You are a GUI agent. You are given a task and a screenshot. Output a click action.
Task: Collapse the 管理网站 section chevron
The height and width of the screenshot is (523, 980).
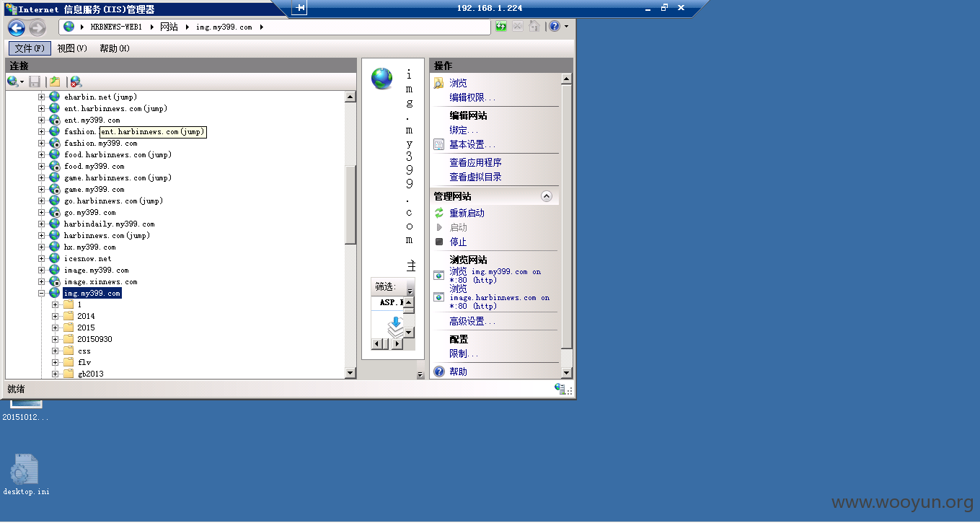546,196
